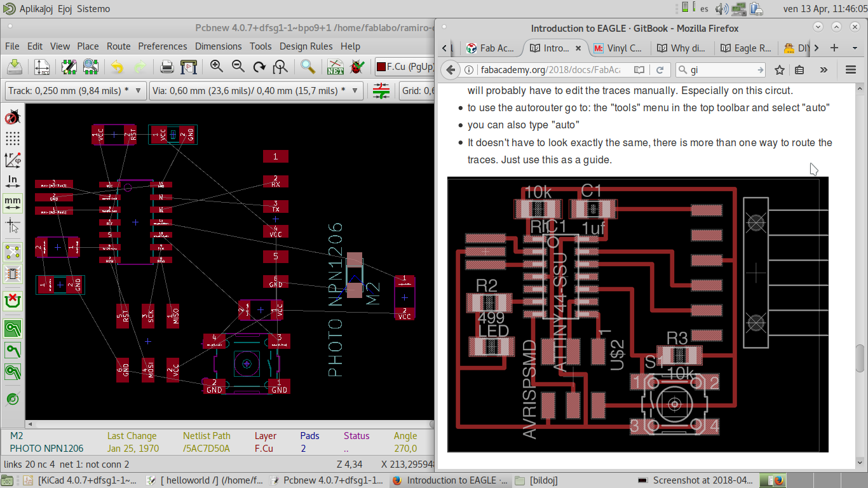Toggle polar coordinates display

point(12,159)
